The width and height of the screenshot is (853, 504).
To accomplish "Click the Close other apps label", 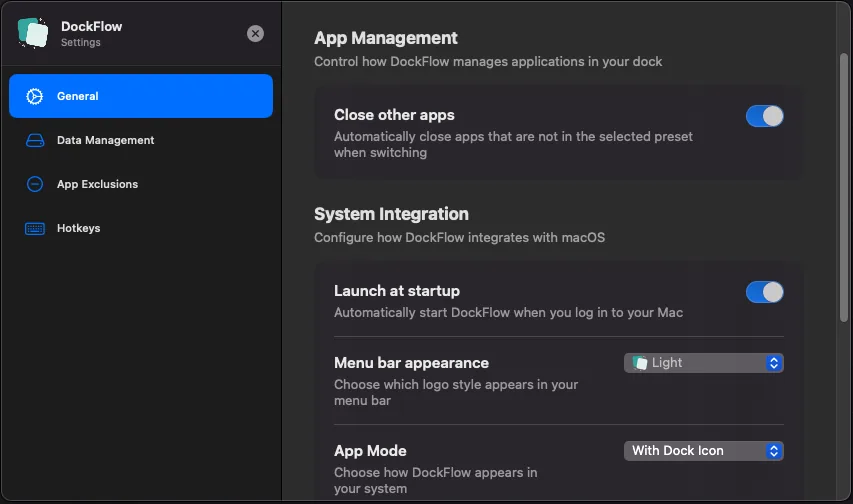I will pyautogui.click(x=394, y=115).
